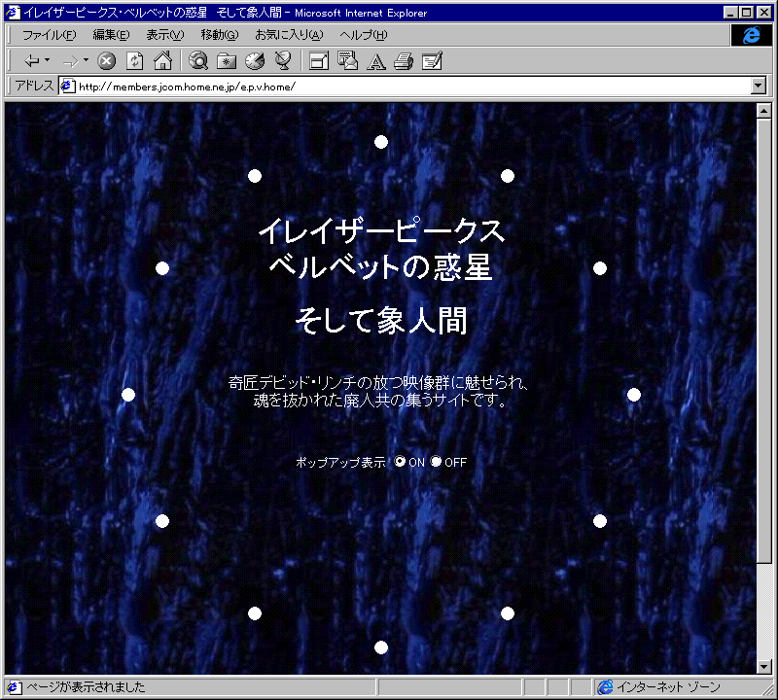Select the ON popup radio button

pos(400,462)
